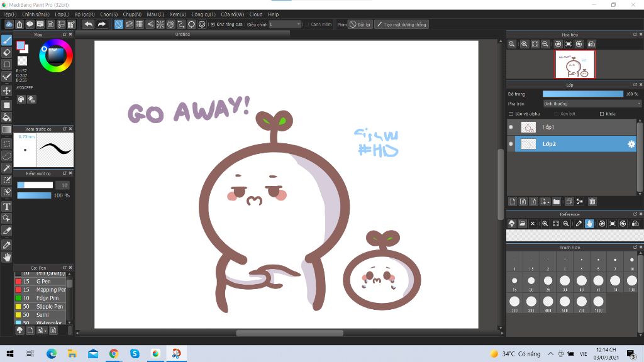The width and height of the screenshot is (644, 362).
Task: Zoom in on the Navigator panel
Action: (524, 44)
